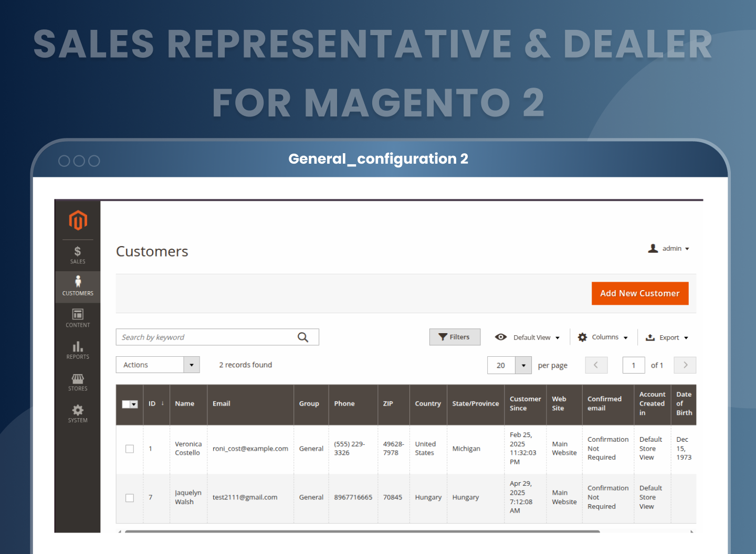Click the Reports sidebar icon
Image resolution: width=756 pixels, height=554 pixels.
pyautogui.click(x=77, y=350)
